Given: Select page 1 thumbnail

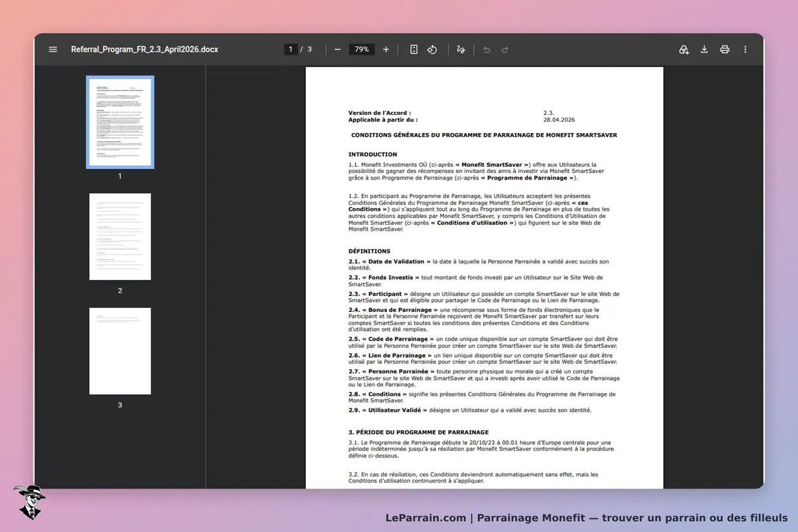Looking at the screenshot, I should coord(120,122).
